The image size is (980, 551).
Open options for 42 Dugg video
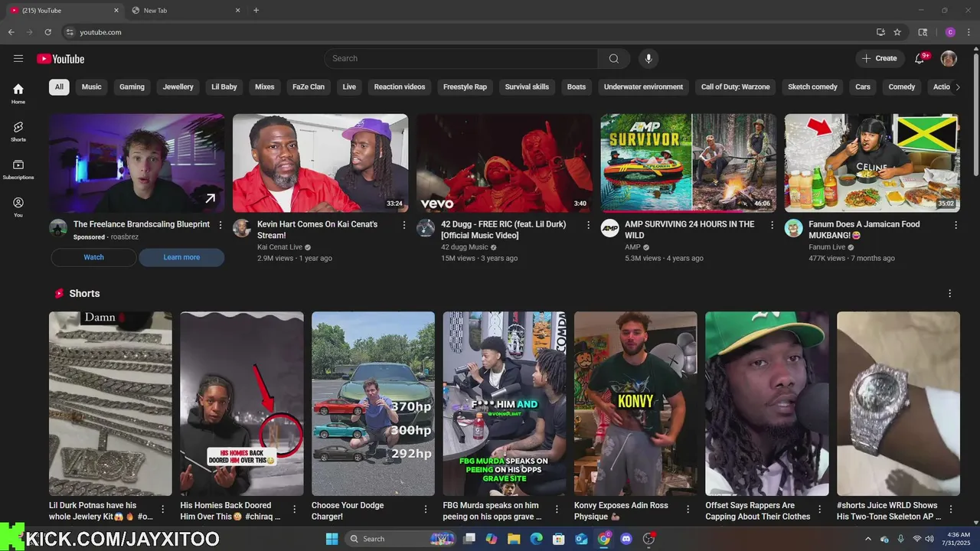[588, 225]
